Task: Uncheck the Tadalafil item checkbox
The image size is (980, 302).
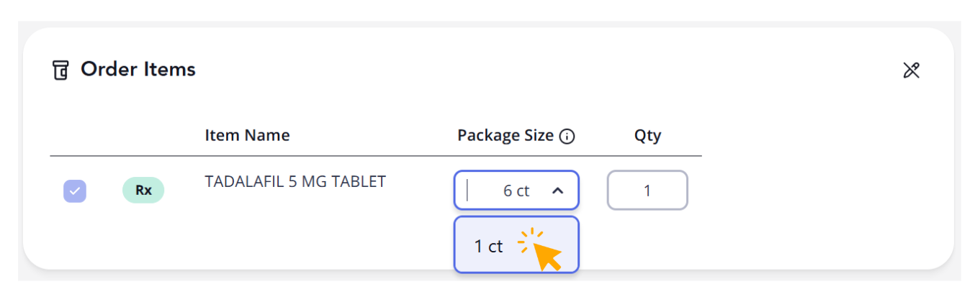Action: pyautogui.click(x=75, y=191)
